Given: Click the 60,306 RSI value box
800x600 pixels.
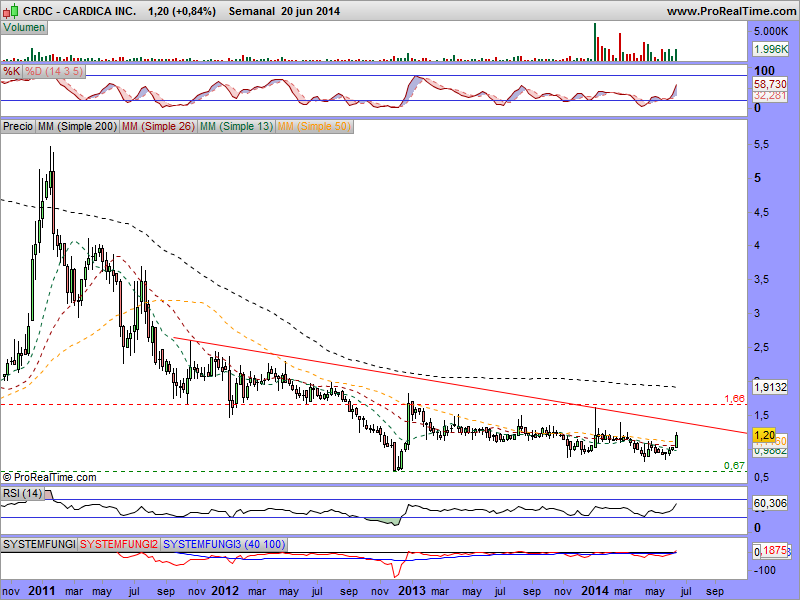Looking at the screenshot, I should tap(770, 504).
